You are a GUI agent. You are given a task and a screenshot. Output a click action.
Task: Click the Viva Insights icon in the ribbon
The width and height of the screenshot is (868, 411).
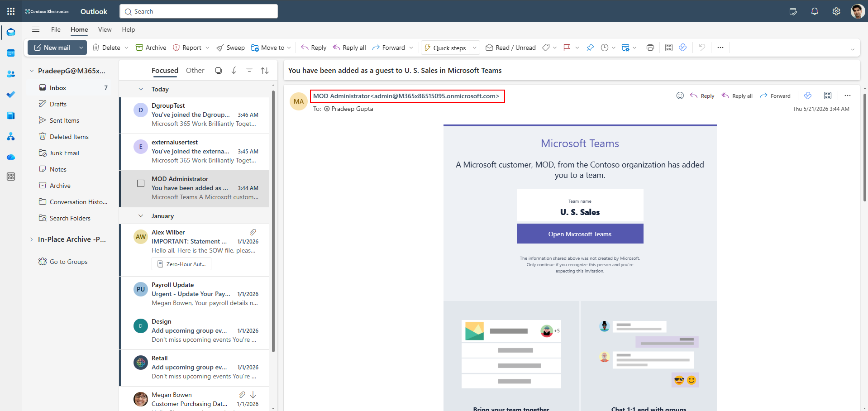[683, 48]
